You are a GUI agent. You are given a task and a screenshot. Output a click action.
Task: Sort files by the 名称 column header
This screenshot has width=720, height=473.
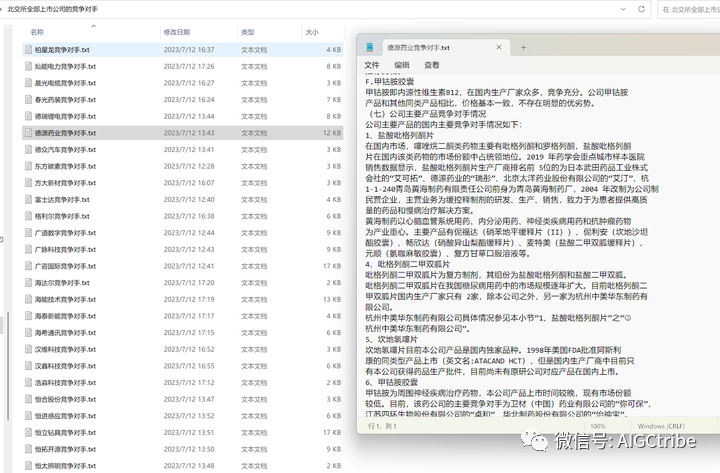37,32
